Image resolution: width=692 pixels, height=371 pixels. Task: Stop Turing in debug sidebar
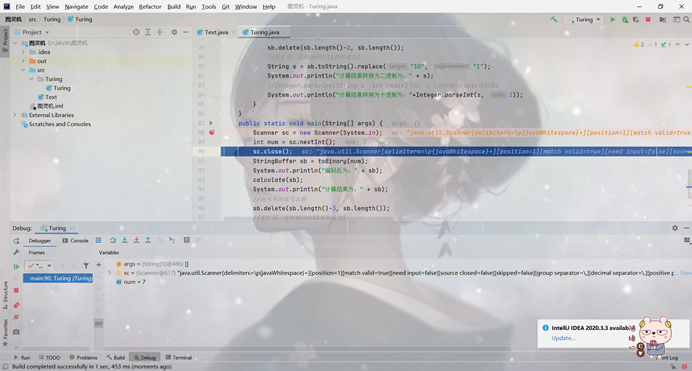[16, 290]
